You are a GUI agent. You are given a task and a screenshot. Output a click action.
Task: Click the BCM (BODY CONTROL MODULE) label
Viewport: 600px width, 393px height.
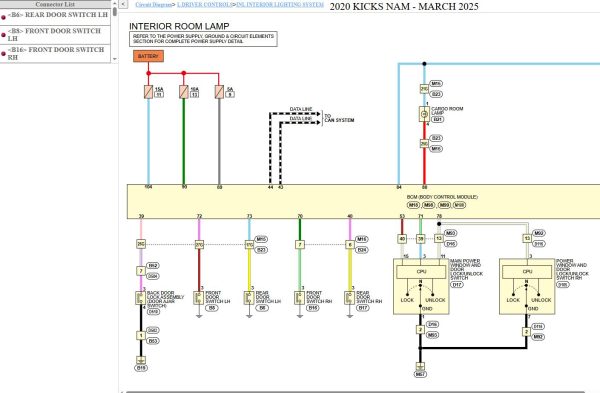click(442, 197)
